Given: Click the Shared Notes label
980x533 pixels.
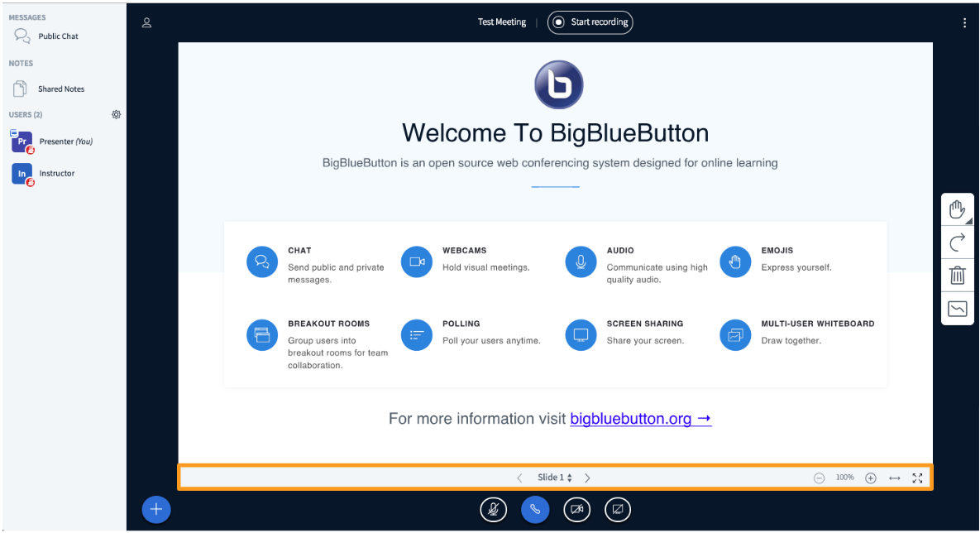Looking at the screenshot, I should [61, 89].
